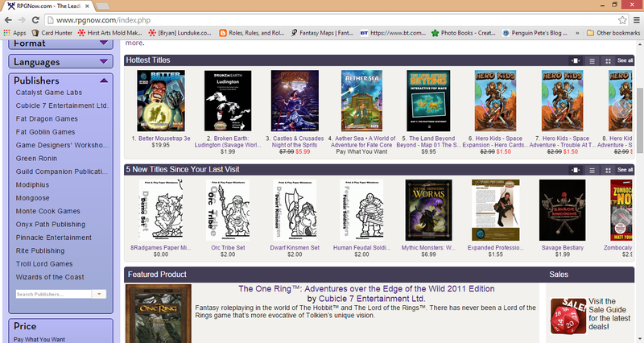Open Dwarf Kinsmen Set title link
Viewport: 644px width, 343px height.
tap(295, 248)
